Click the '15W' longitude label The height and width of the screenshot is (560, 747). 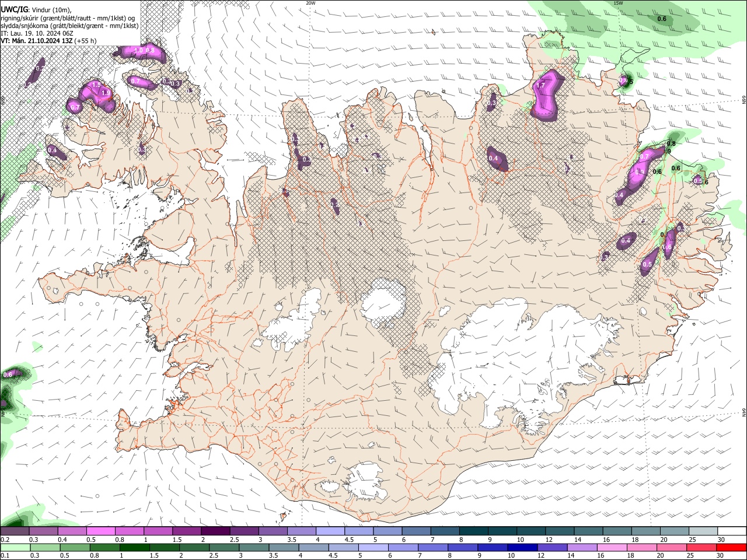coord(618,3)
